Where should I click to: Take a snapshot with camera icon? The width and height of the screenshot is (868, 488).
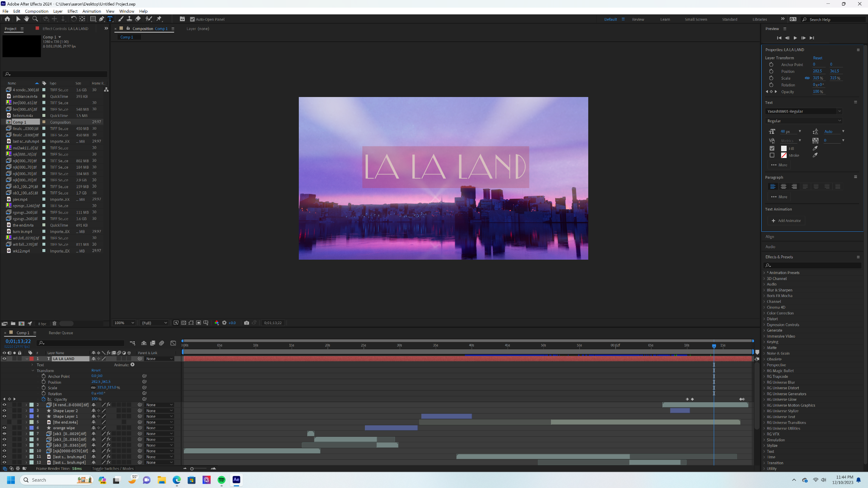click(x=247, y=323)
